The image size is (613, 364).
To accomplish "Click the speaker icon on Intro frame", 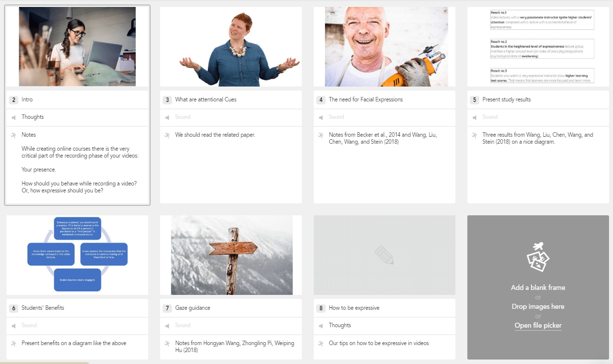I will coord(13,117).
